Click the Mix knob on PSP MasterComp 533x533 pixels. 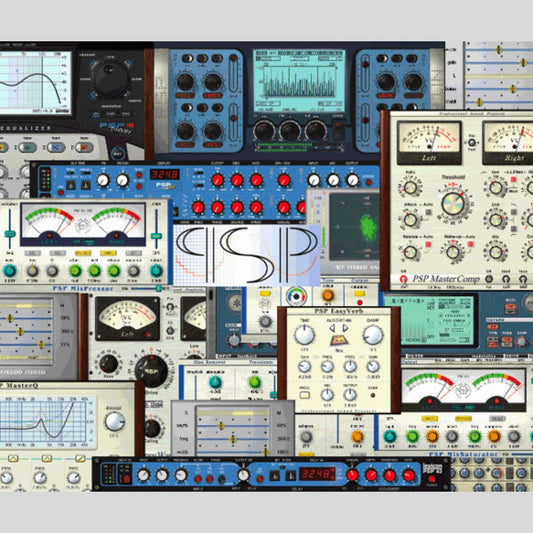tap(496, 252)
